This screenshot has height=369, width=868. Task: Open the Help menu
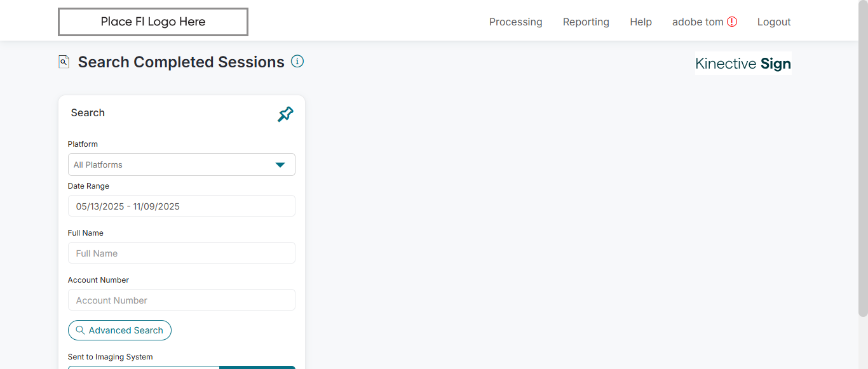[641, 22]
